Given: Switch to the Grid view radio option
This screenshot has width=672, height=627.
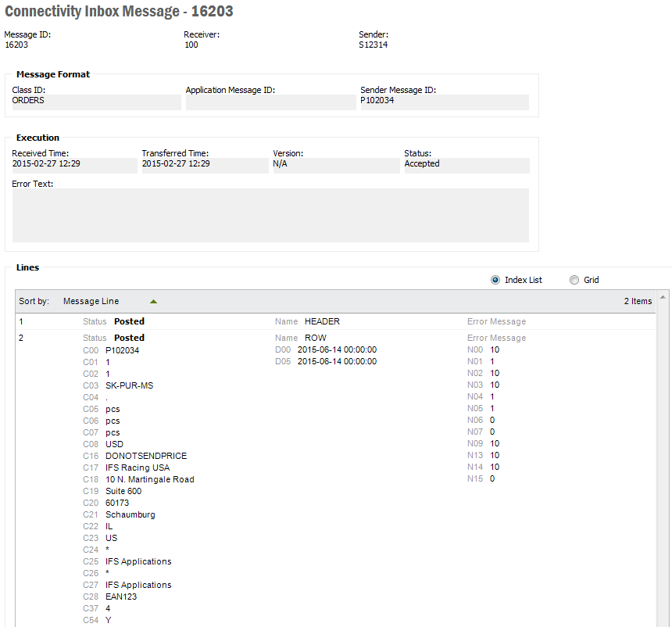Looking at the screenshot, I should click(x=574, y=280).
